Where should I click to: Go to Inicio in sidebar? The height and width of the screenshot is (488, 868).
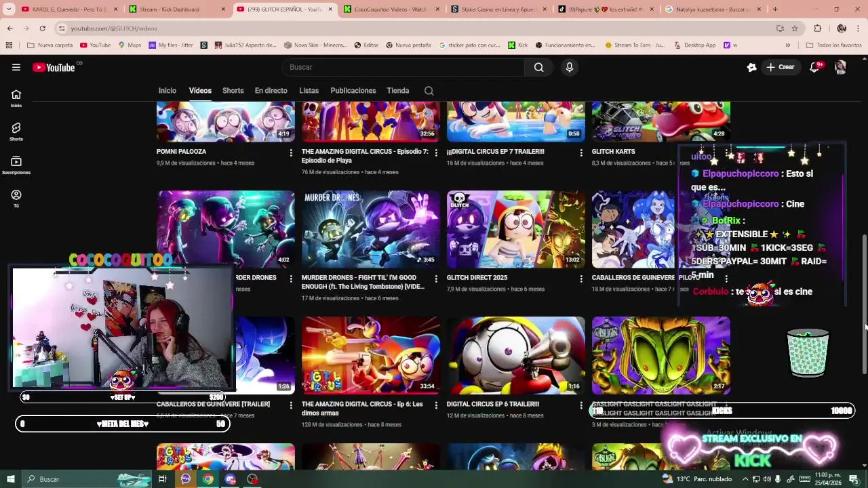coord(16,98)
